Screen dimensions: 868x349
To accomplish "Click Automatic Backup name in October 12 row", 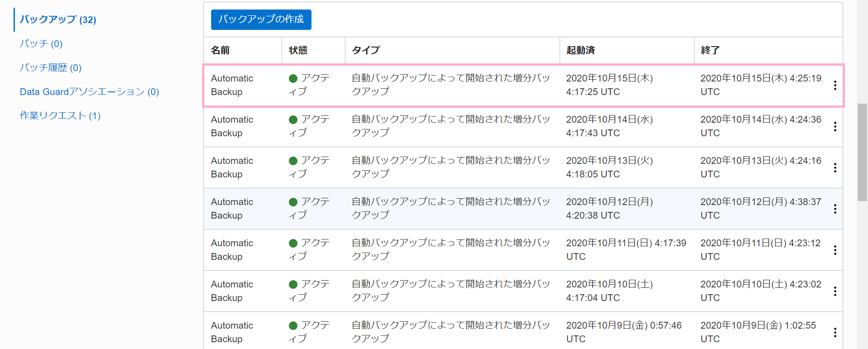I will tap(232, 209).
